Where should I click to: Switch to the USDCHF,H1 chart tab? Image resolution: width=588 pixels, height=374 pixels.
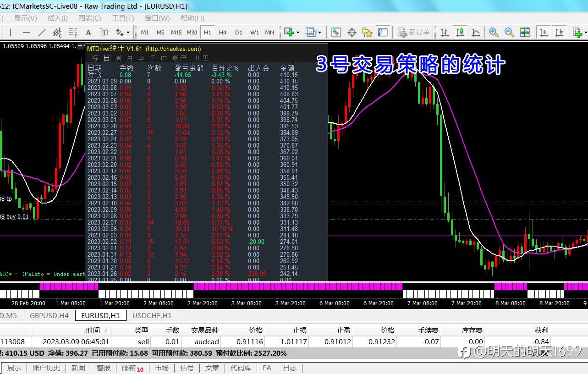152,315
